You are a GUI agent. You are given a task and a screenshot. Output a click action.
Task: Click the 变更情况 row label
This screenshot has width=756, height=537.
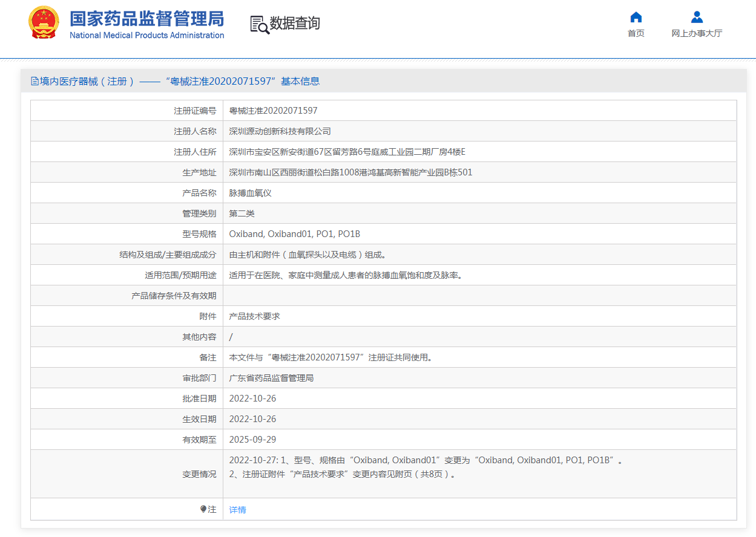coord(199,474)
